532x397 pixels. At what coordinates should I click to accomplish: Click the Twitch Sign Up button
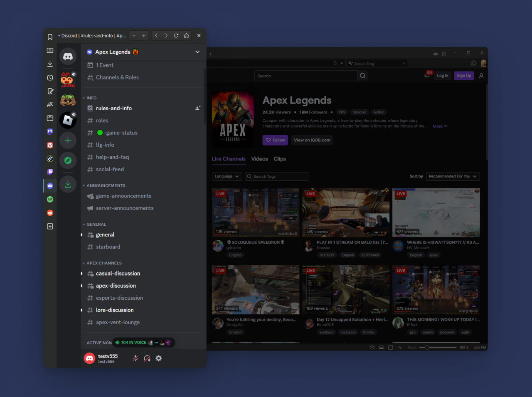(464, 76)
